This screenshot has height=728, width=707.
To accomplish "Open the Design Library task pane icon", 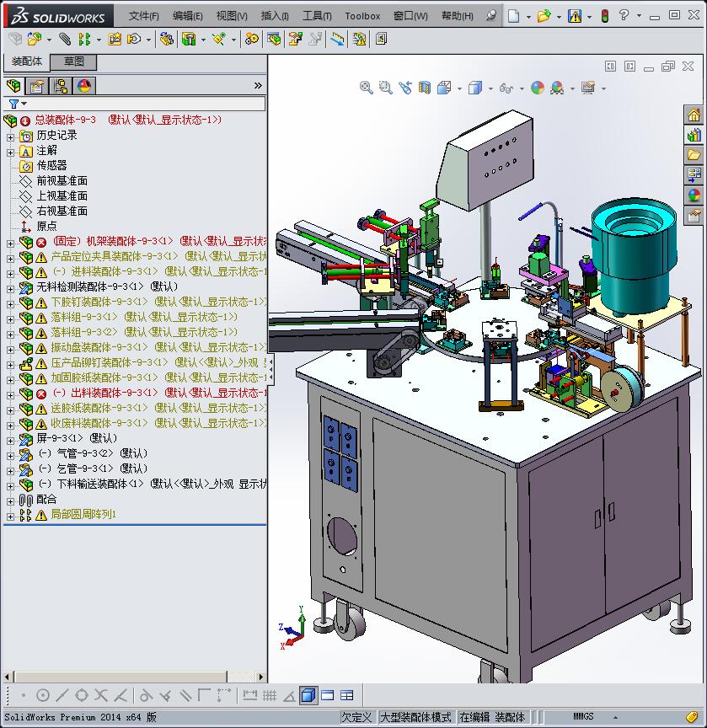I will coord(694,135).
